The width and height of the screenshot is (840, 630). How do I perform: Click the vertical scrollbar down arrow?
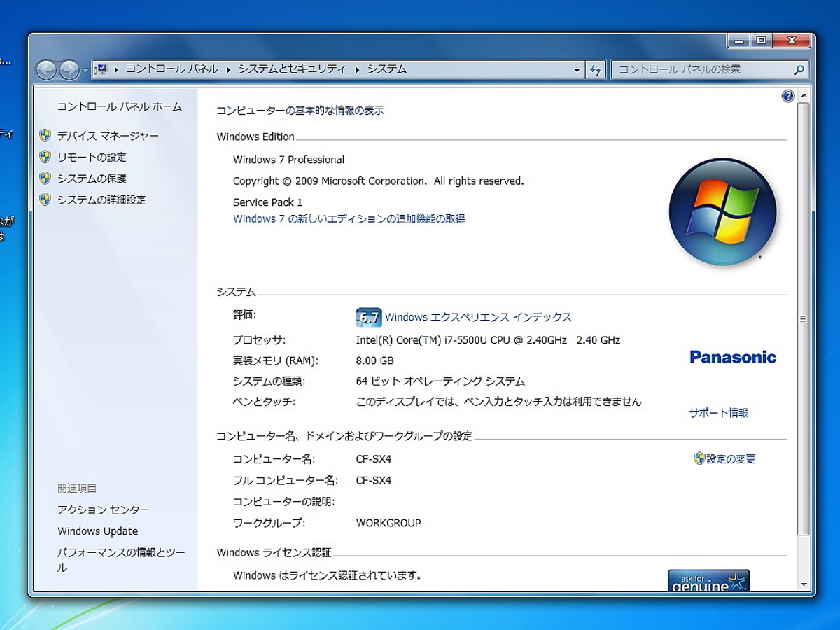804,584
